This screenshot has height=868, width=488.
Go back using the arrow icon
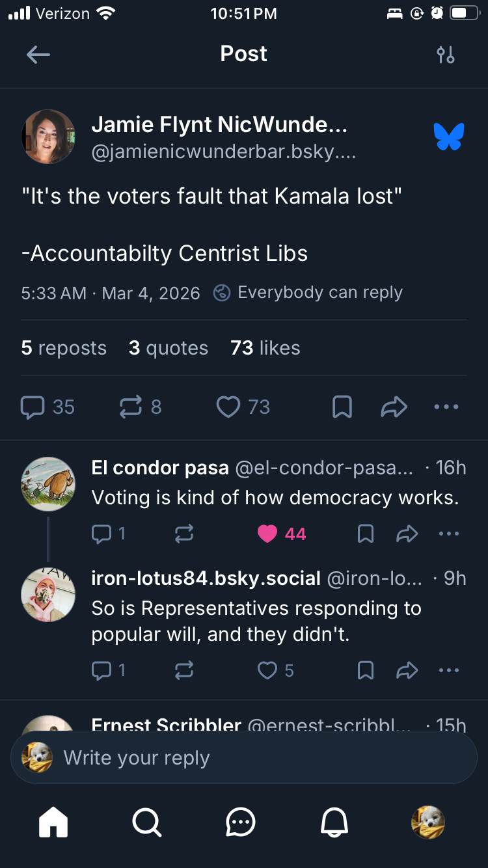click(38, 55)
